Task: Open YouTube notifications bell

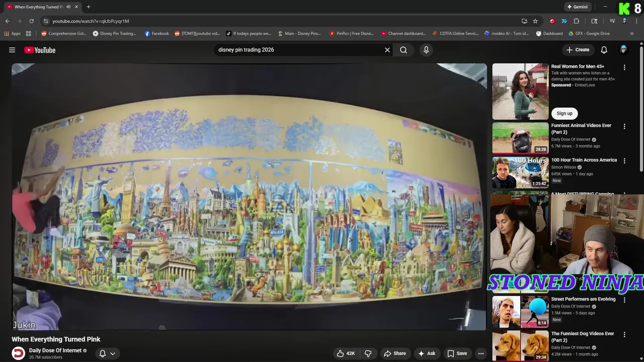Action: (x=604, y=50)
